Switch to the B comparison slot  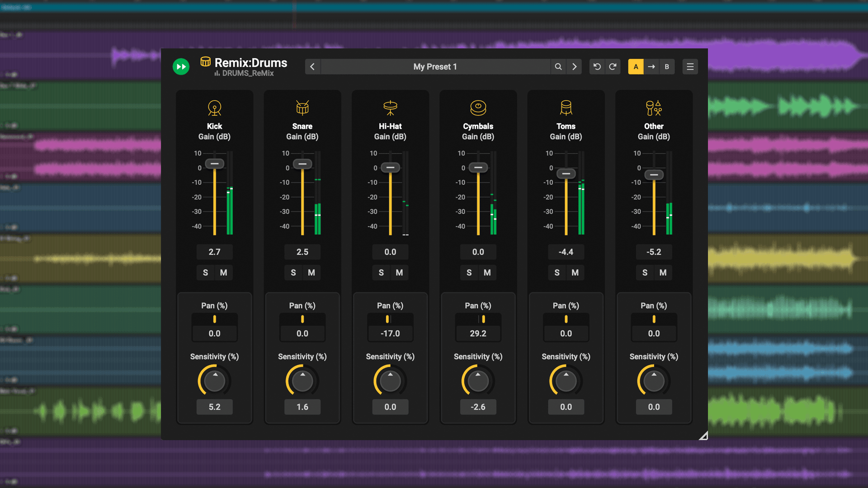point(667,66)
